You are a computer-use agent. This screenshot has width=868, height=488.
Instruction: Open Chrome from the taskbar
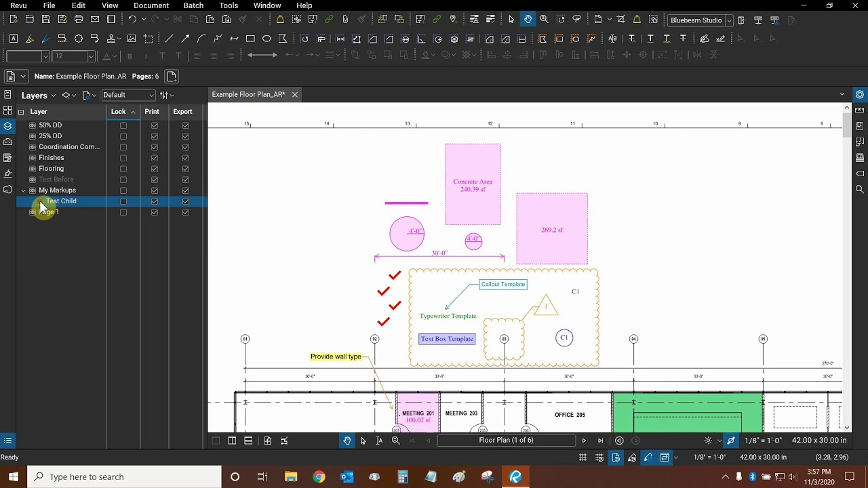319,477
